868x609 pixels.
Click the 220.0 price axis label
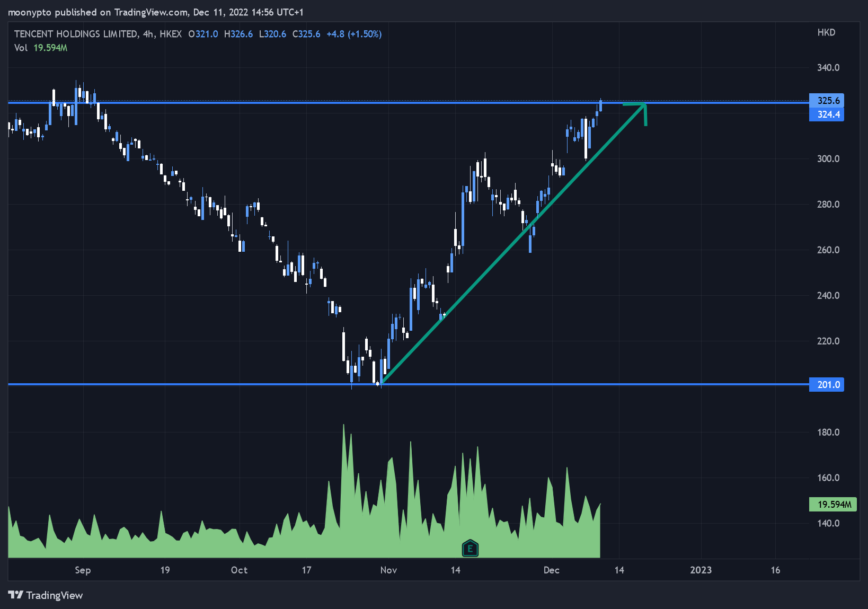(x=828, y=341)
